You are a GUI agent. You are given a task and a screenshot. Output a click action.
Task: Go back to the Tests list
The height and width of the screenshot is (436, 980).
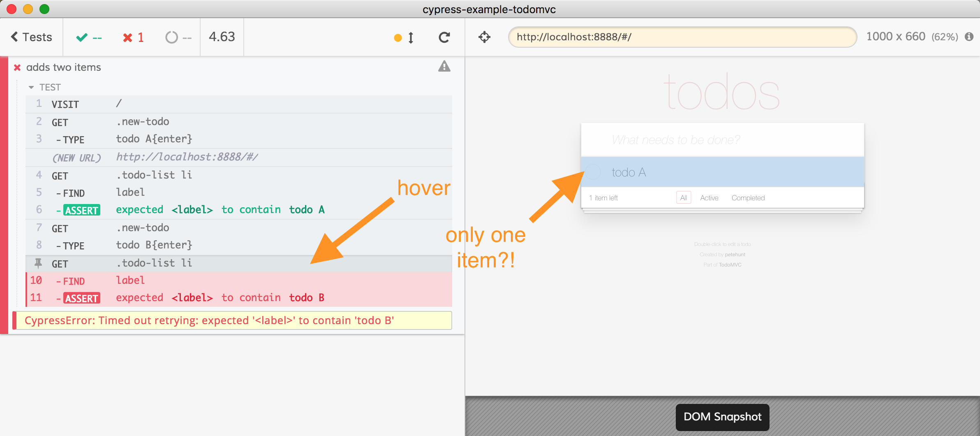click(31, 37)
